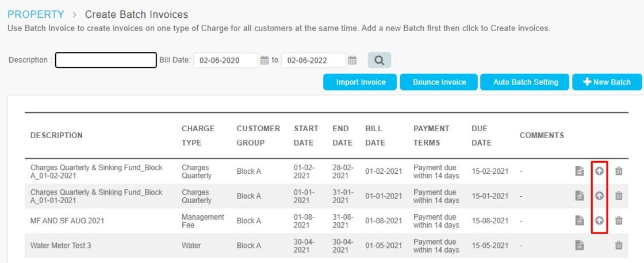This screenshot has height=263, width=644.
Task: Click upload arrow for Block A_01-02-2021 batch
Action: point(599,171)
